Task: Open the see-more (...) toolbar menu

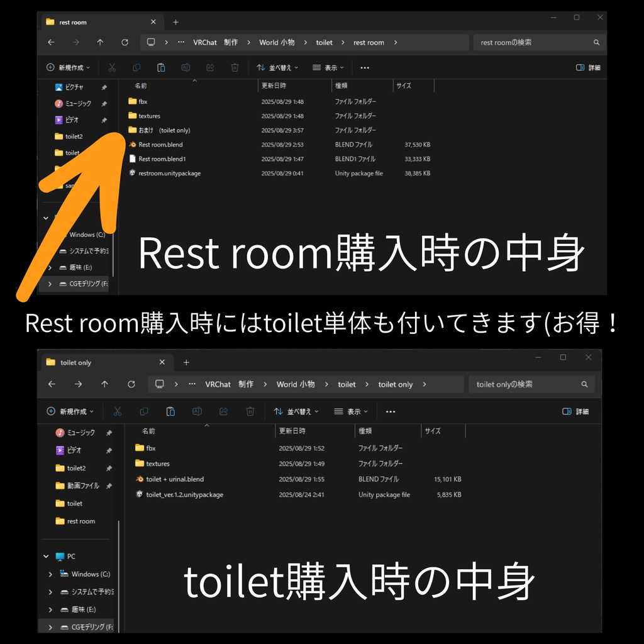Action: 364,67
